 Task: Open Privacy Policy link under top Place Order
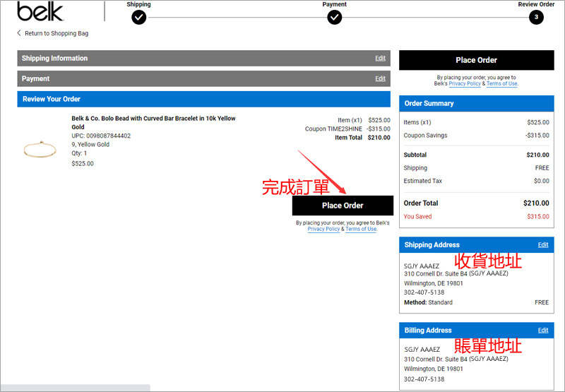[465, 84]
